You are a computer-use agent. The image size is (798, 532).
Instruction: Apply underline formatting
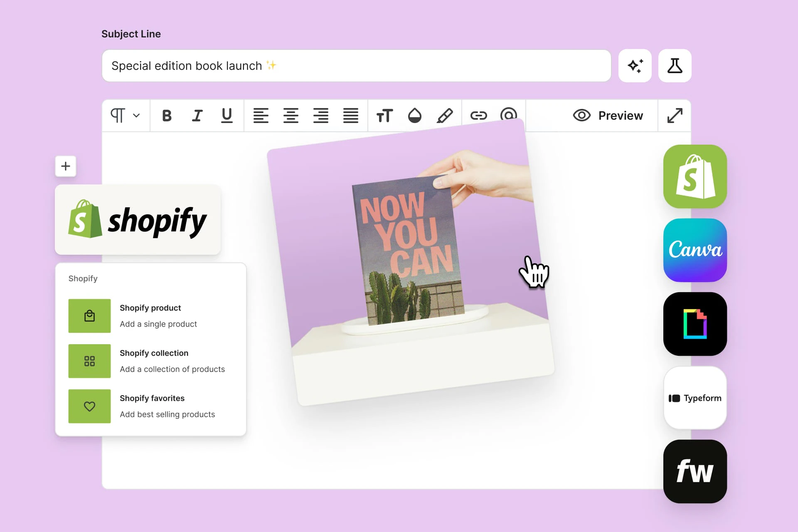pyautogui.click(x=227, y=116)
